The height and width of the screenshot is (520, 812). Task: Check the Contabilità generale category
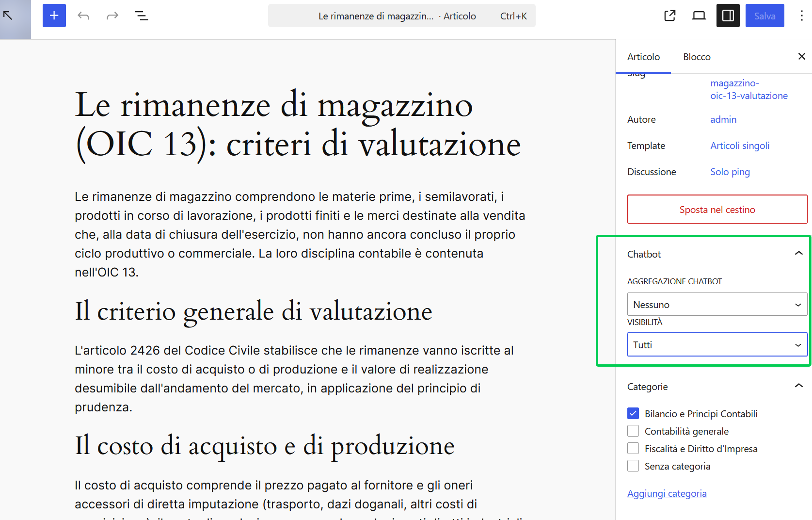(633, 431)
